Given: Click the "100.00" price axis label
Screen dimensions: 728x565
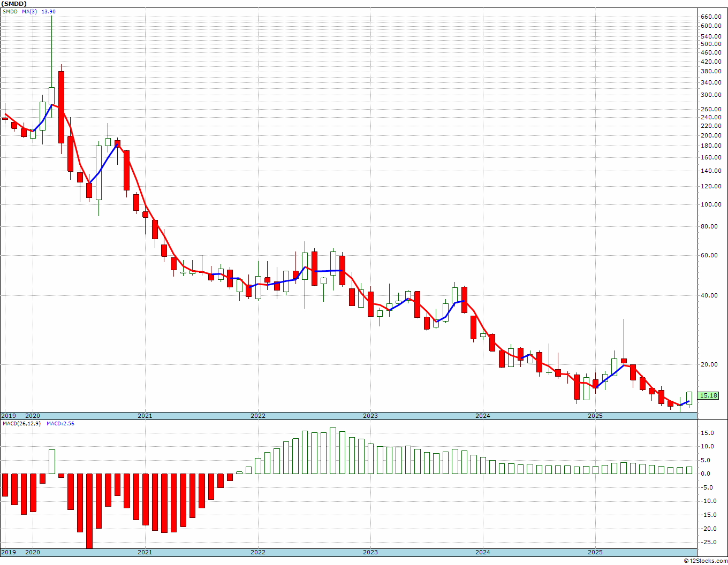Looking at the screenshot, I should [711, 204].
